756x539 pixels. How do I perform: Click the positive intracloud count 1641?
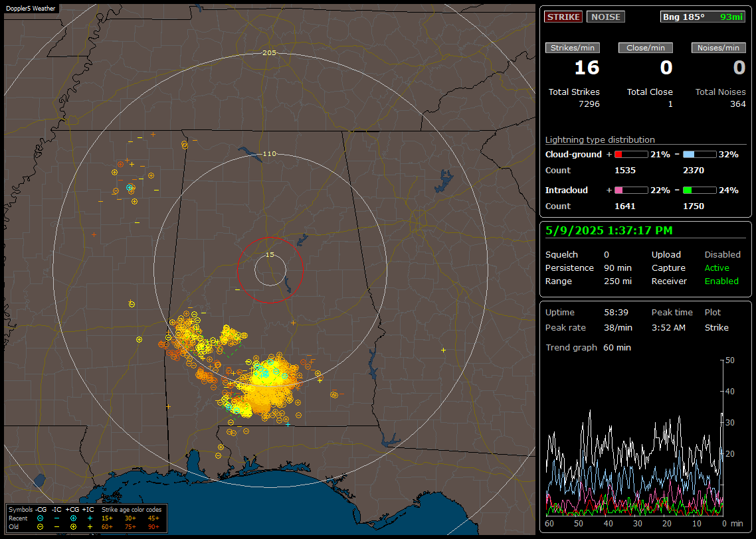[x=625, y=206]
